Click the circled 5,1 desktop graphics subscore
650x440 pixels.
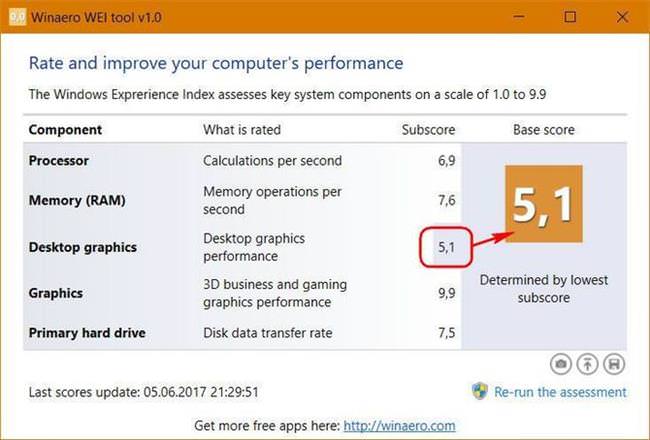coord(445,247)
